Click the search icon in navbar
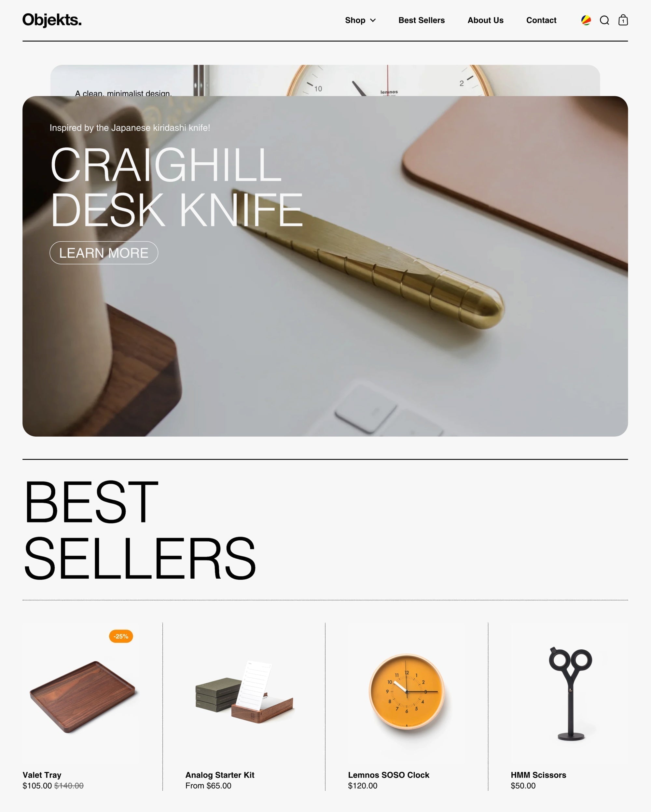Image resolution: width=651 pixels, height=812 pixels. click(604, 20)
